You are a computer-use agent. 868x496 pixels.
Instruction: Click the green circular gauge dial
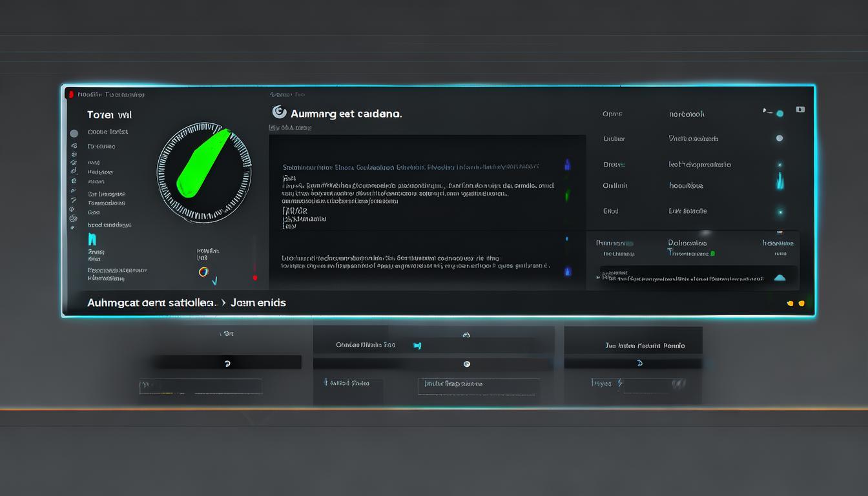203,172
